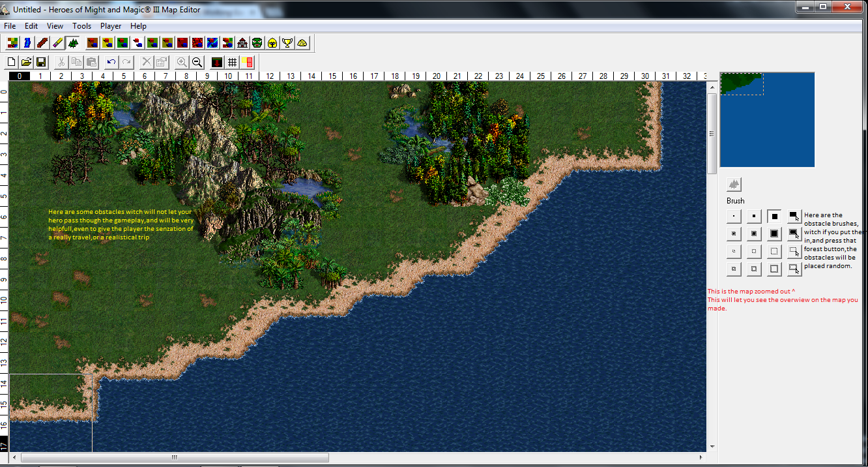Click the vertical scrollbar up arrow
This screenshot has width=868, height=467.
pyautogui.click(x=712, y=87)
